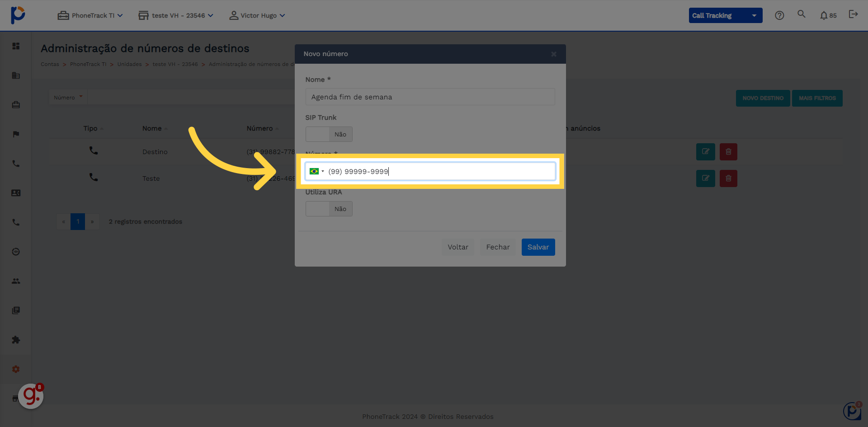Open teste VH - 23546 breadcrumb link
The width and height of the screenshot is (868, 427).
[175, 64]
